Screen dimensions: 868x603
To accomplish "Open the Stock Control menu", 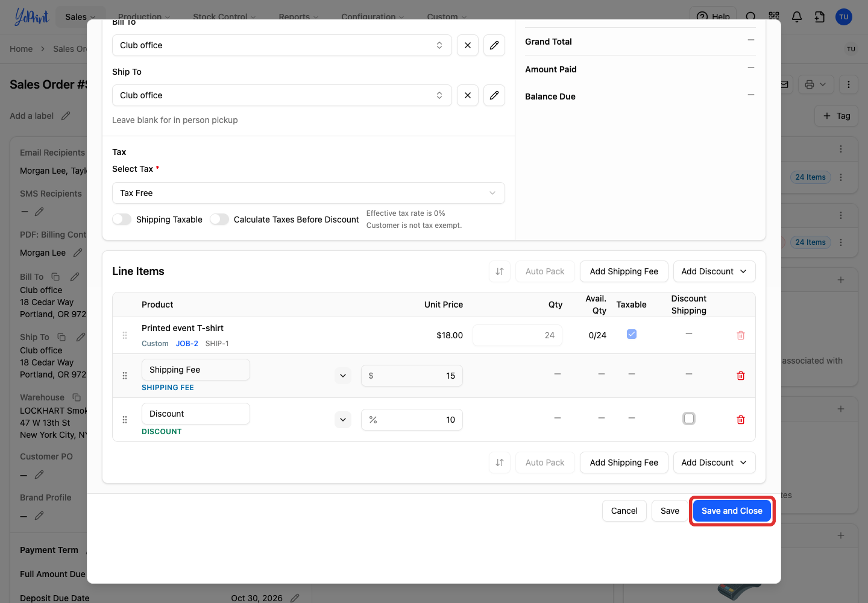I will click(x=224, y=17).
